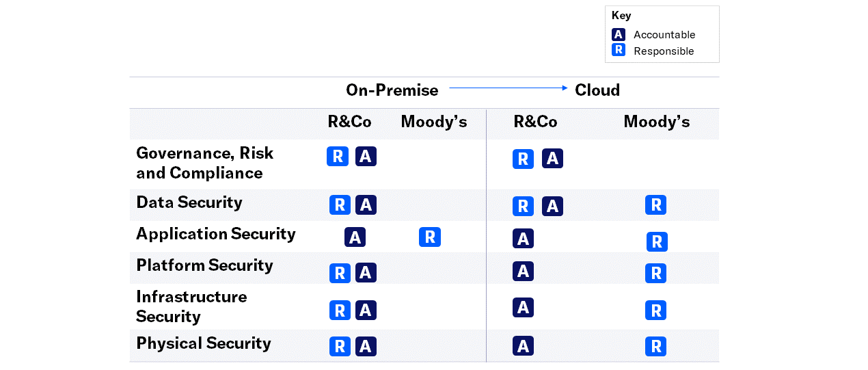Click the Accountable icon in the Key legend

click(x=618, y=34)
